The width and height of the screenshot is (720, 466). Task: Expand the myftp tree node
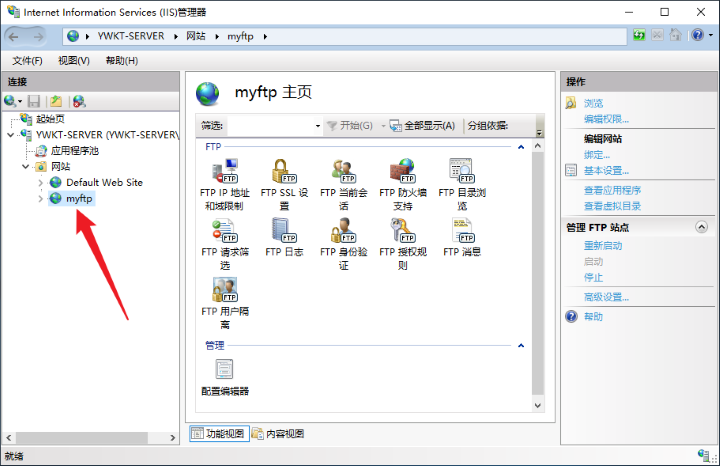(40, 199)
